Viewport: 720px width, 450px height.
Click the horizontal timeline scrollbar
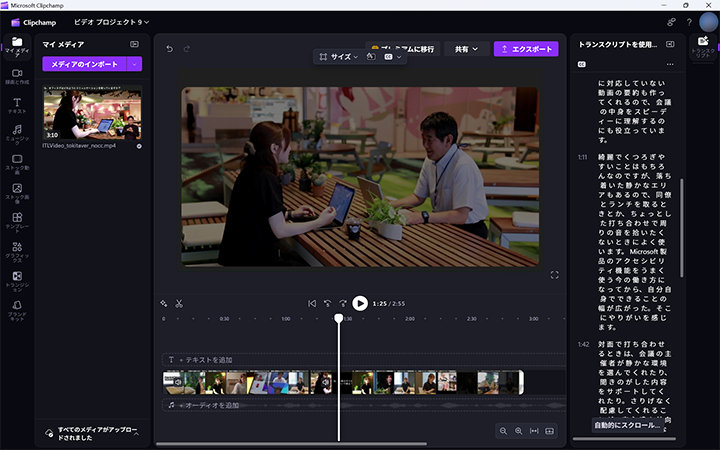(291, 444)
